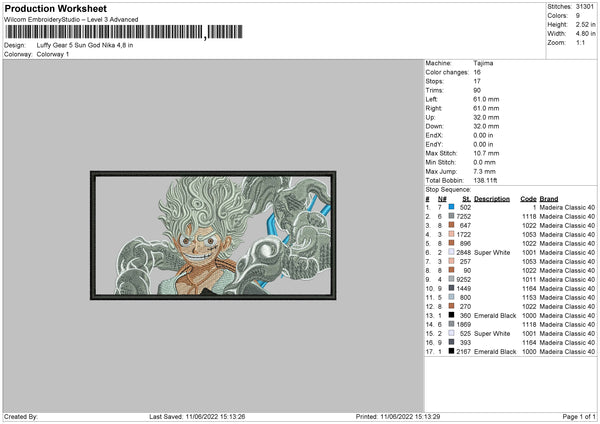Select the Up value '32.0 mm'
600x424 pixels.
(x=486, y=117)
